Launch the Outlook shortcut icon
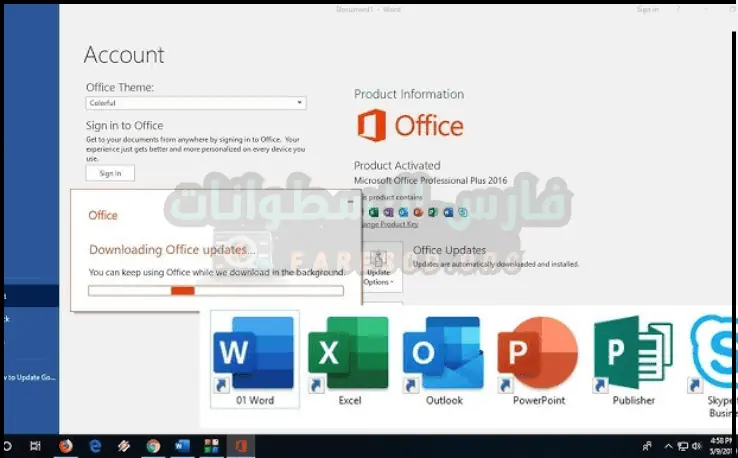 coord(444,360)
